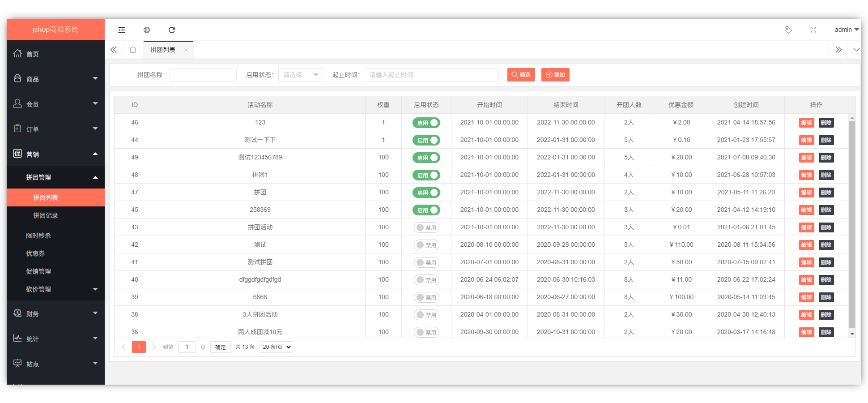Click 编辑 for activity 123
Viewport: 868px width, 403px height.
[x=807, y=123]
